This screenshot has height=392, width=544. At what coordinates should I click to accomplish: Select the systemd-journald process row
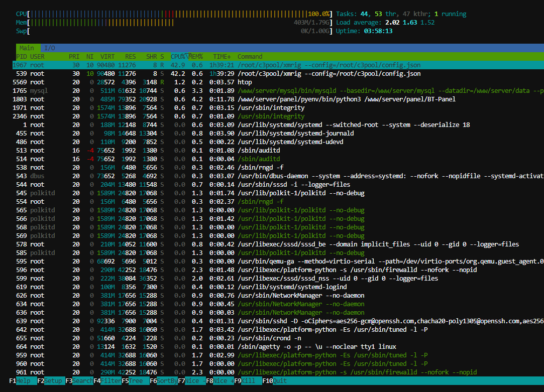278,134
